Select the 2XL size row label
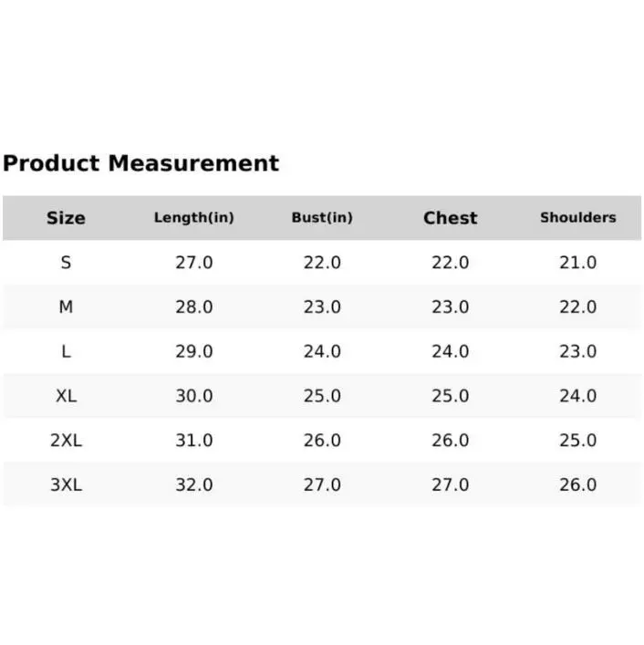The height and width of the screenshot is (645, 644). 66,441
